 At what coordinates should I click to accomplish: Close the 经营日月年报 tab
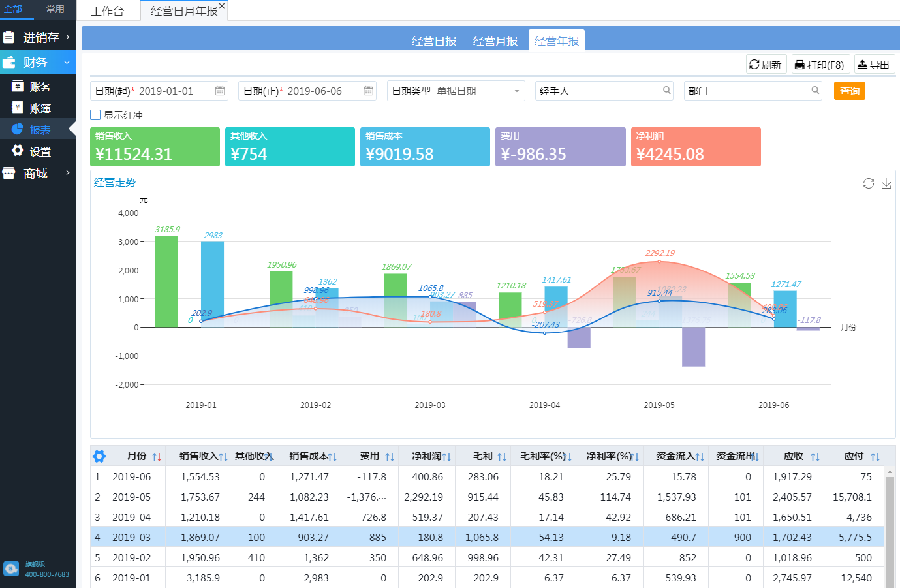coord(222,6)
